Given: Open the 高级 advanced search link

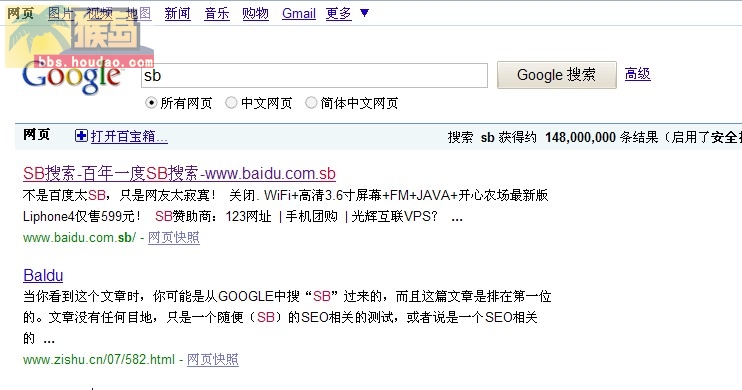Looking at the screenshot, I should [637, 74].
